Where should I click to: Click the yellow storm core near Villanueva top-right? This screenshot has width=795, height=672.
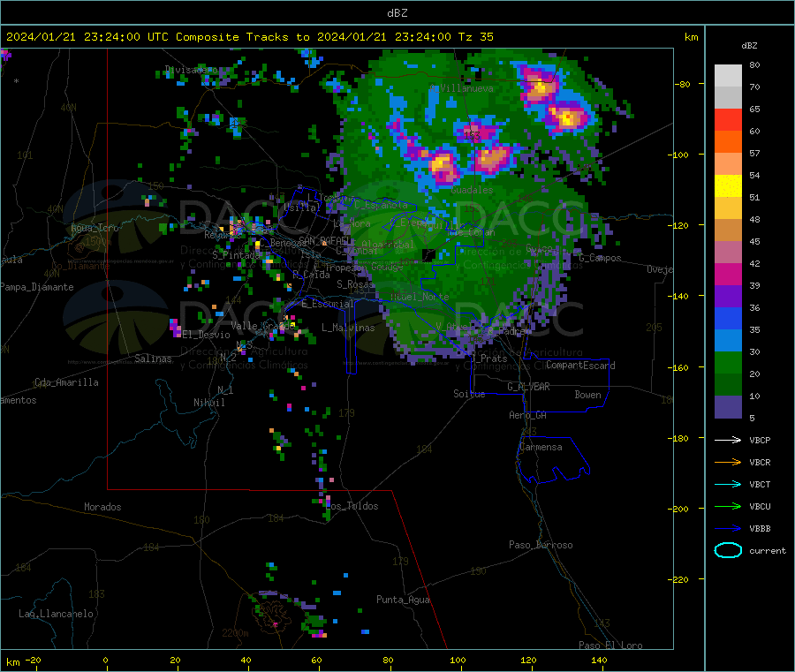[540, 87]
